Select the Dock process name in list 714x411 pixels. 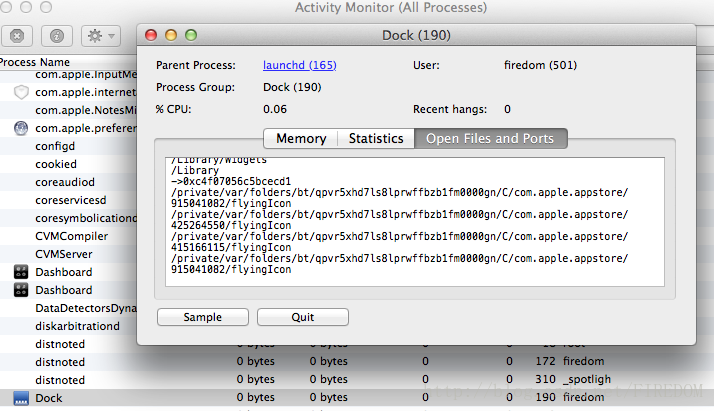49,398
